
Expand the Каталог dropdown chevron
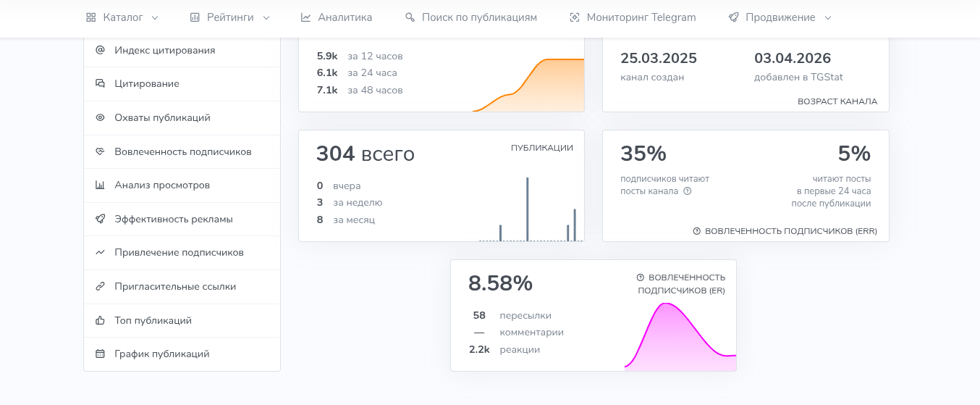pyautogui.click(x=155, y=18)
